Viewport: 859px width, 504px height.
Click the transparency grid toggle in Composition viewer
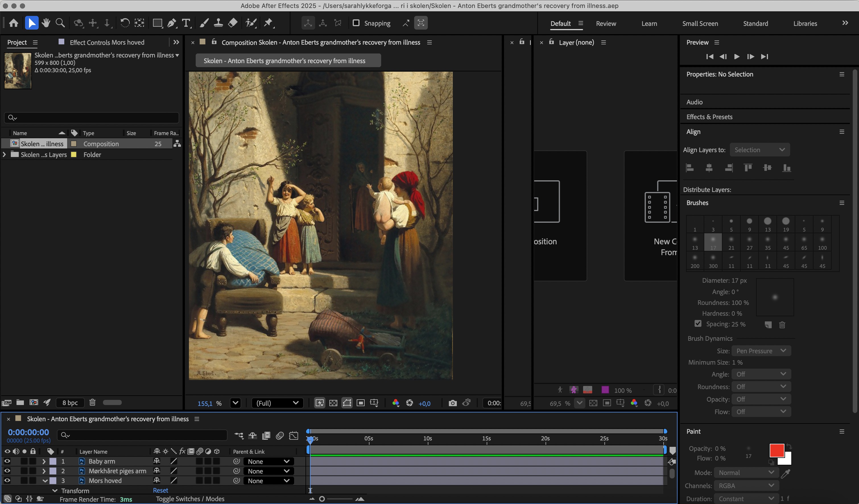coord(333,403)
